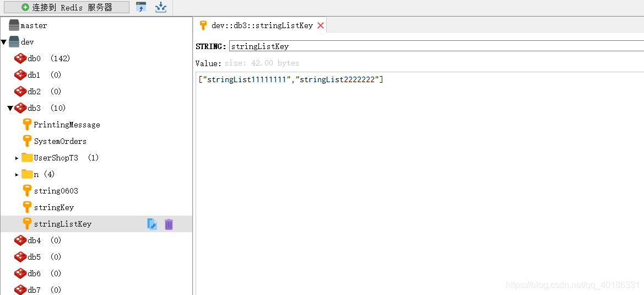Click the db6 database icon
The width and height of the screenshot is (644, 295).
coord(20,273)
